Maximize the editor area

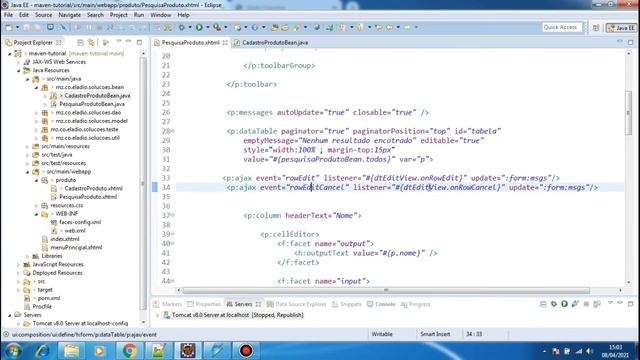click(x=631, y=42)
